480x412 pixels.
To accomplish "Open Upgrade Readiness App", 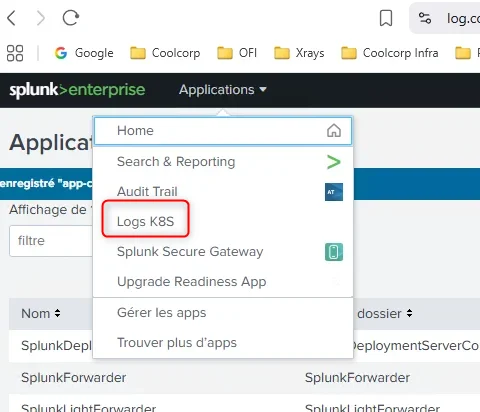I will click(223, 282).
